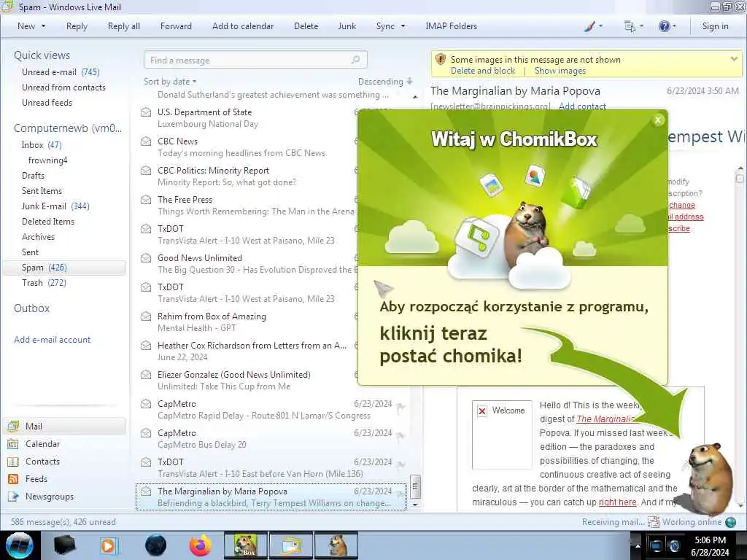Open TxDOT I-10 East before Van Horn message
Screen dimensions: 747x560
point(271,467)
